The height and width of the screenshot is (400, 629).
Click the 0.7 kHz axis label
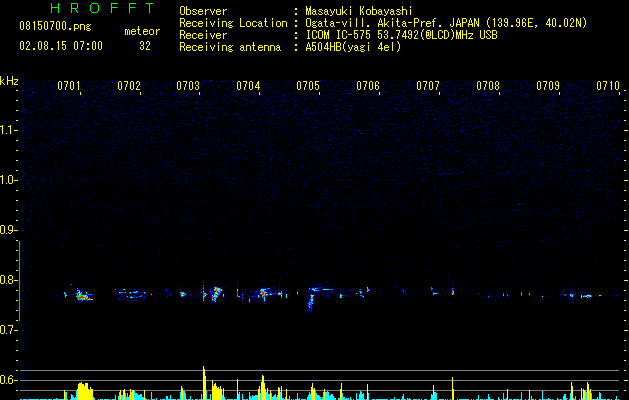(8, 330)
